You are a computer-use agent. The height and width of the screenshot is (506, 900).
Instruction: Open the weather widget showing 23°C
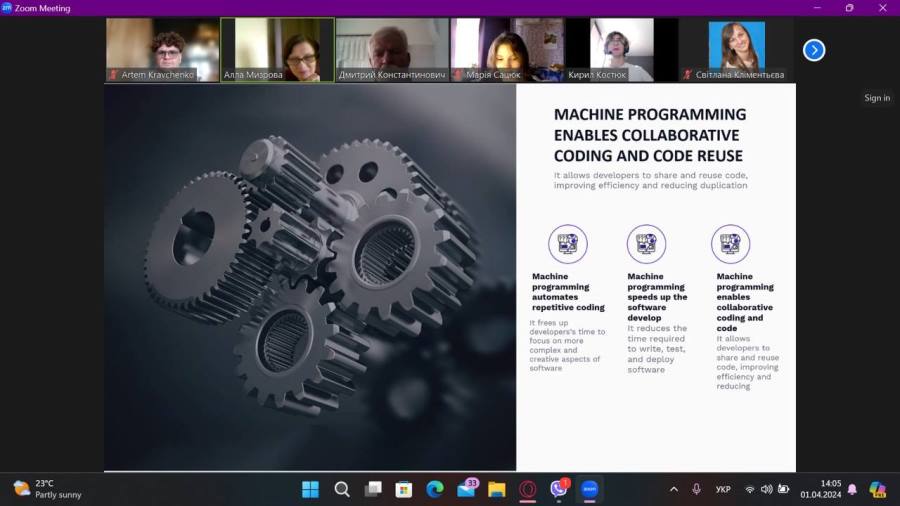[47, 489]
